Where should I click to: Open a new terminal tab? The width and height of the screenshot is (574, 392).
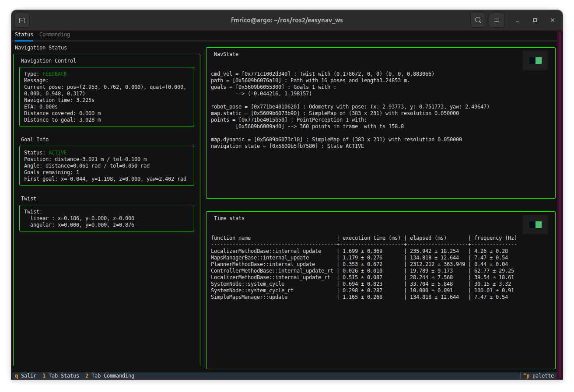tap(22, 20)
